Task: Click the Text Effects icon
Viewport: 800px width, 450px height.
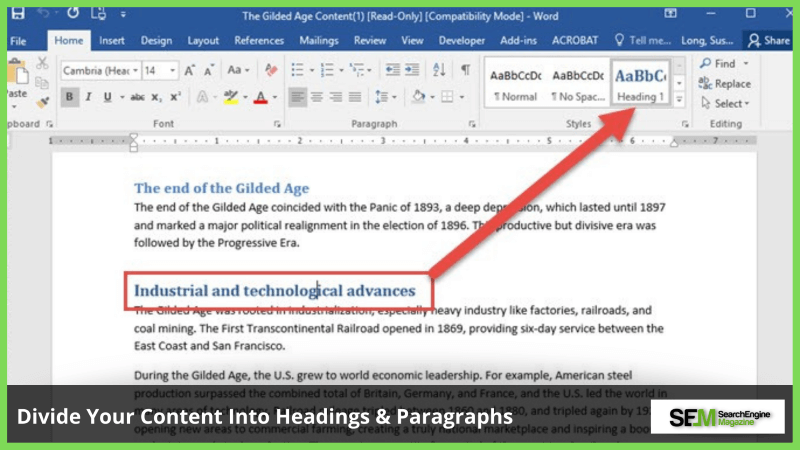Action: (x=203, y=97)
